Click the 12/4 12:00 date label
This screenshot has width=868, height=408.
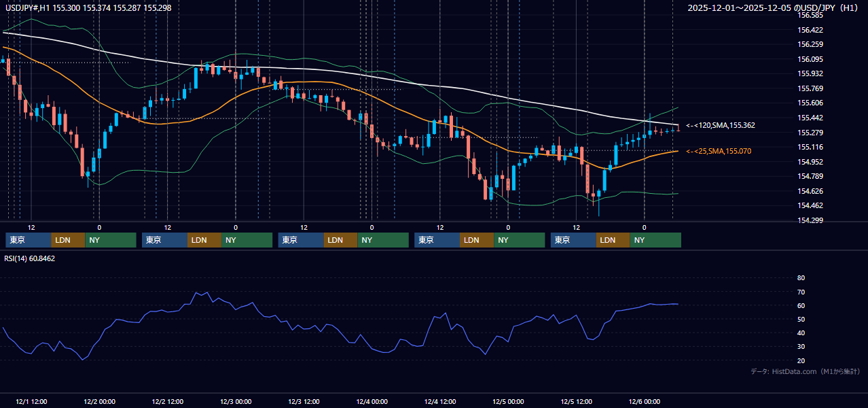440,402
